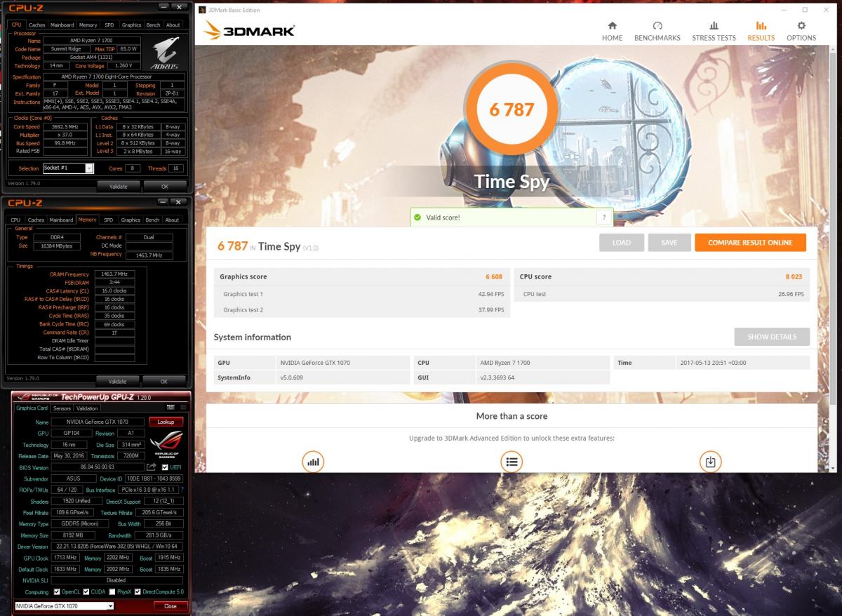Click Save button in 3DMark results

point(669,243)
